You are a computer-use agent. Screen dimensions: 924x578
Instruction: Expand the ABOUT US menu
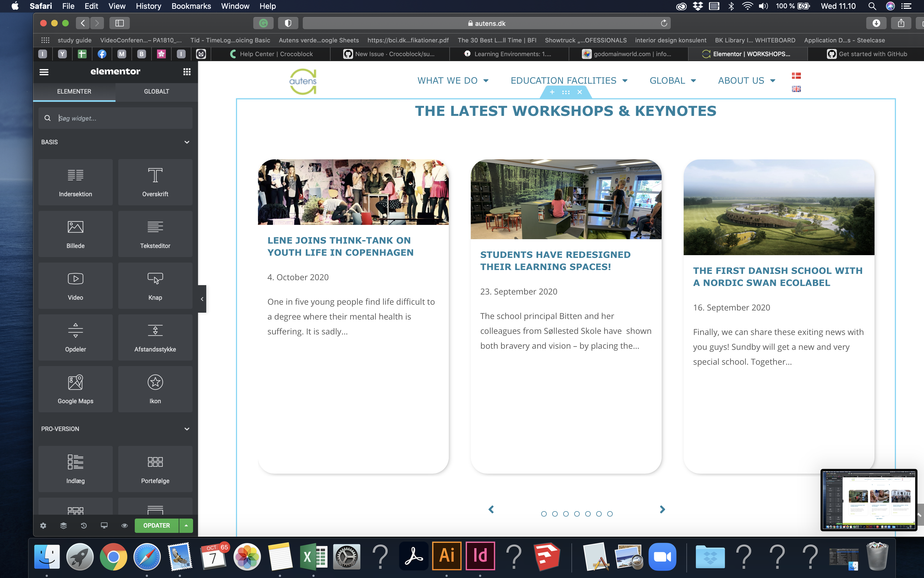[746, 81]
